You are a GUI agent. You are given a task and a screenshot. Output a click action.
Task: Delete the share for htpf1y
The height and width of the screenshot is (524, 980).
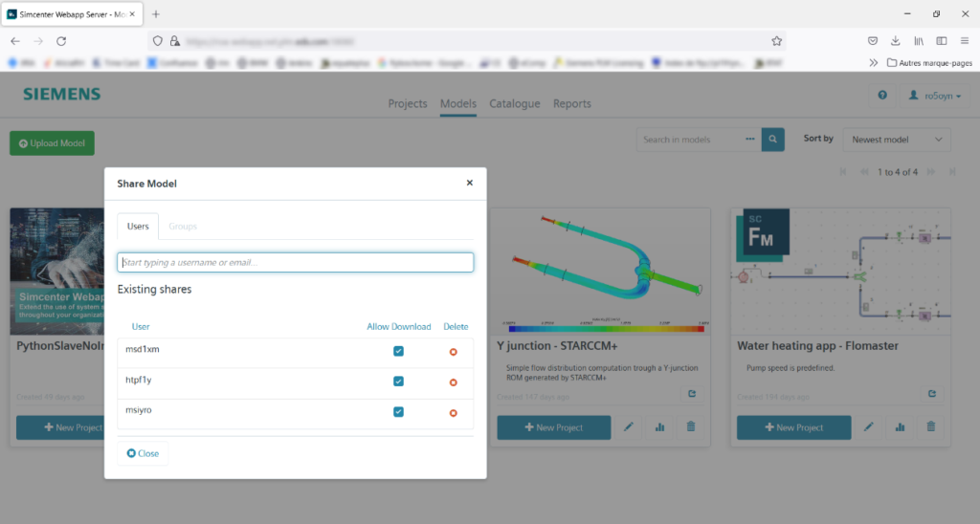453,382
